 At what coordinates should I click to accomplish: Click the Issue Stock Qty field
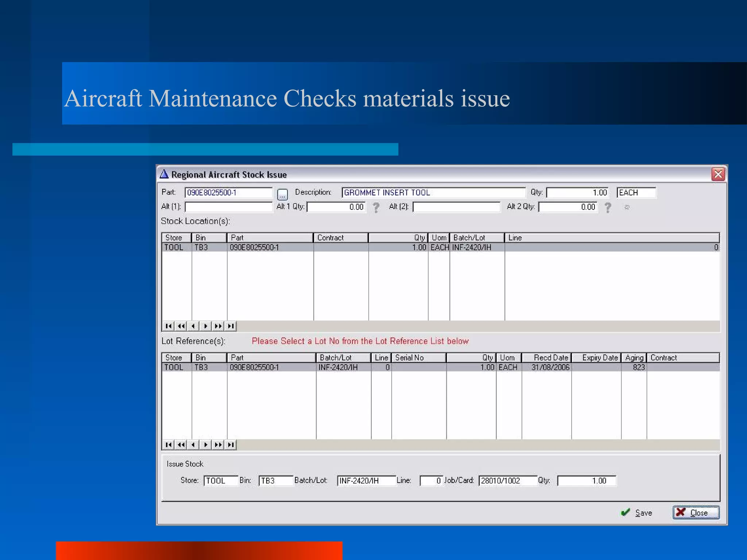[x=587, y=481]
